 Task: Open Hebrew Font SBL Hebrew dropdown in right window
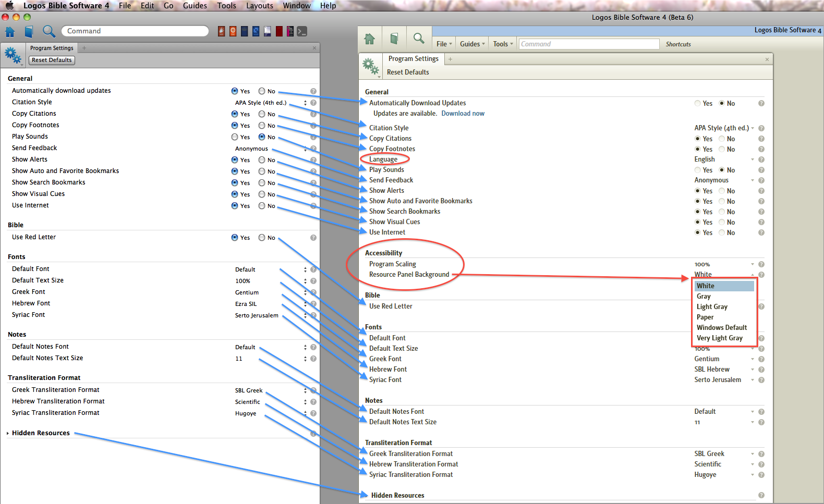click(x=724, y=370)
